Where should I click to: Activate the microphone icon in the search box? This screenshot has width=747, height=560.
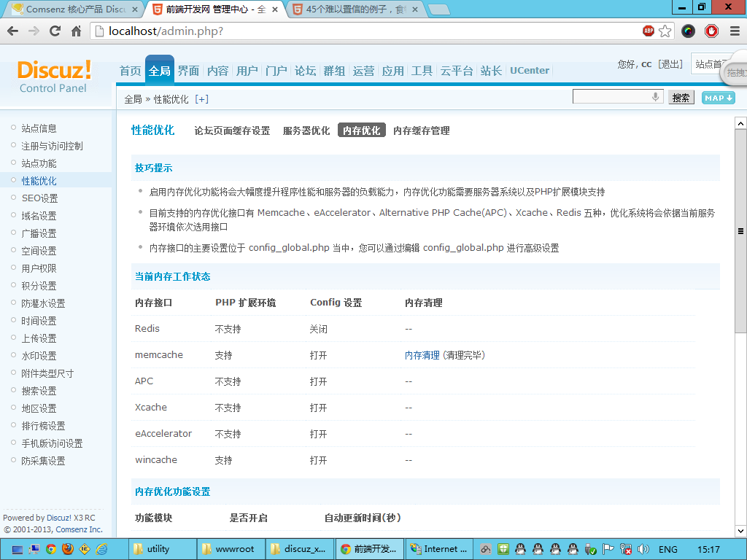point(656,97)
